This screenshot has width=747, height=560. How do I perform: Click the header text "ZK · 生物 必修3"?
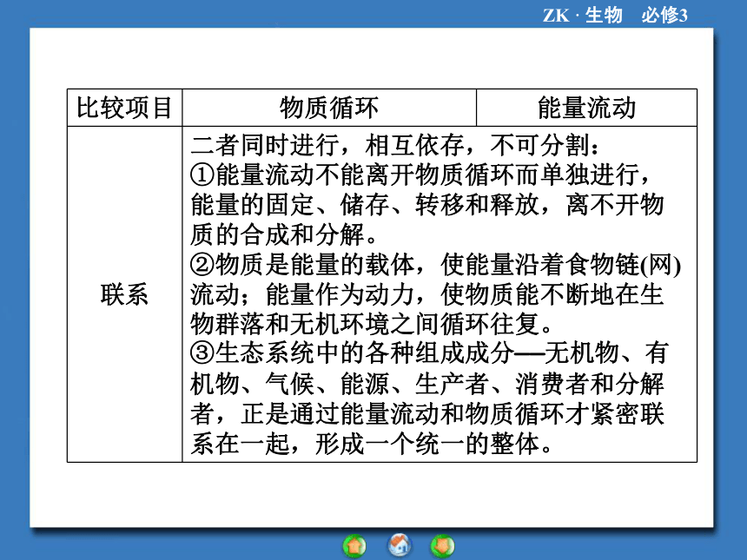(615, 16)
